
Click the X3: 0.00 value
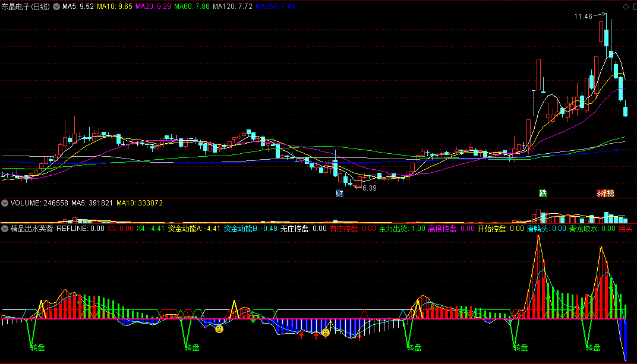(x=120, y=229)
